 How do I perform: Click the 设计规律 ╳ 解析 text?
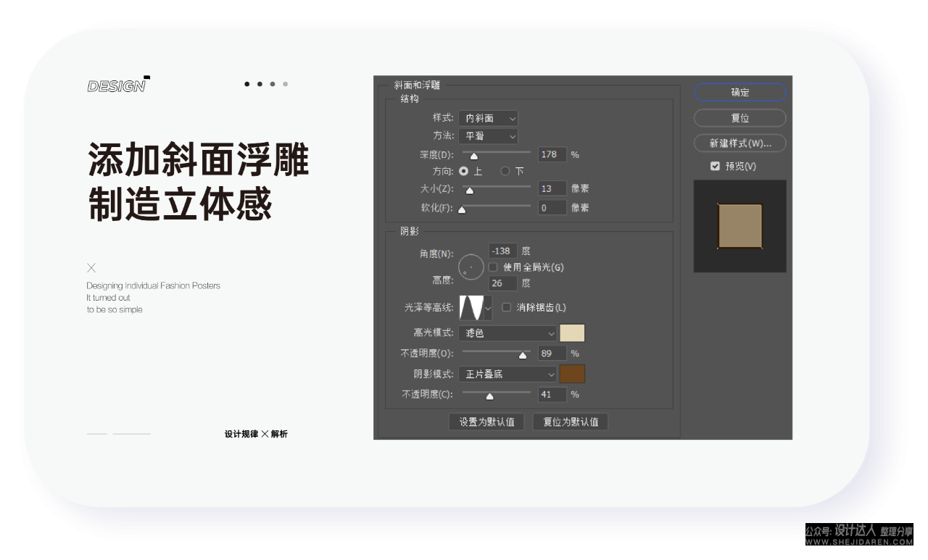256,434
